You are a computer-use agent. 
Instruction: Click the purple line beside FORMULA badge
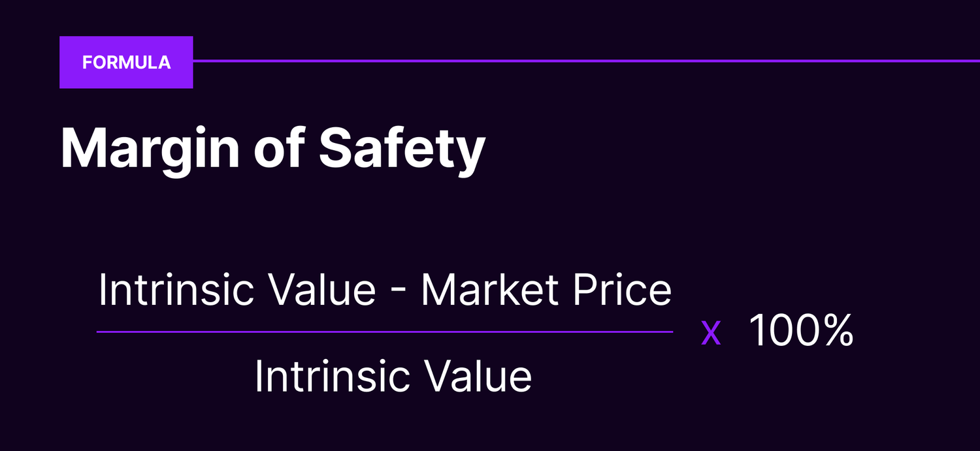pos(586,61)
